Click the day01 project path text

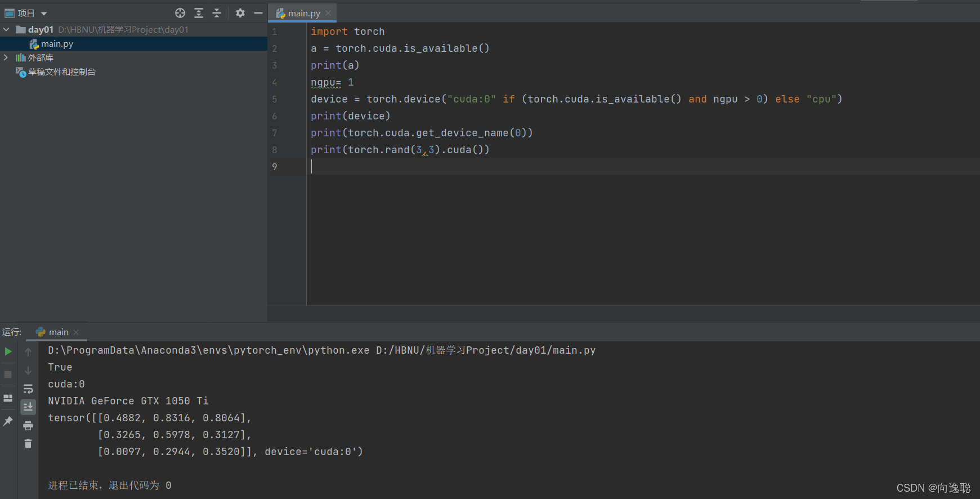pyautogui.click(x=123, y=29)
